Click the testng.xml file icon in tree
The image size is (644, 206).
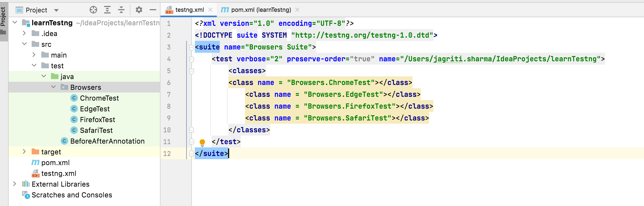click(35, 173)
